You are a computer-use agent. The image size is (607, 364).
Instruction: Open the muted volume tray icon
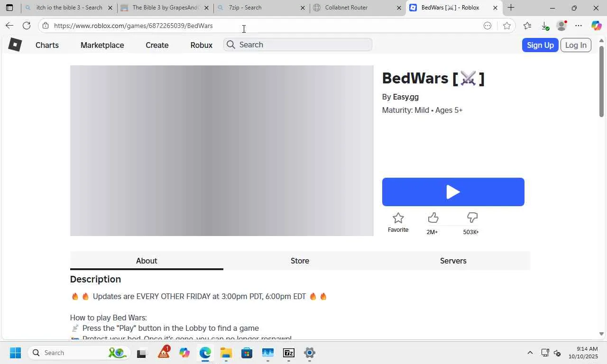pyautogui.click(x=557, y=353)
